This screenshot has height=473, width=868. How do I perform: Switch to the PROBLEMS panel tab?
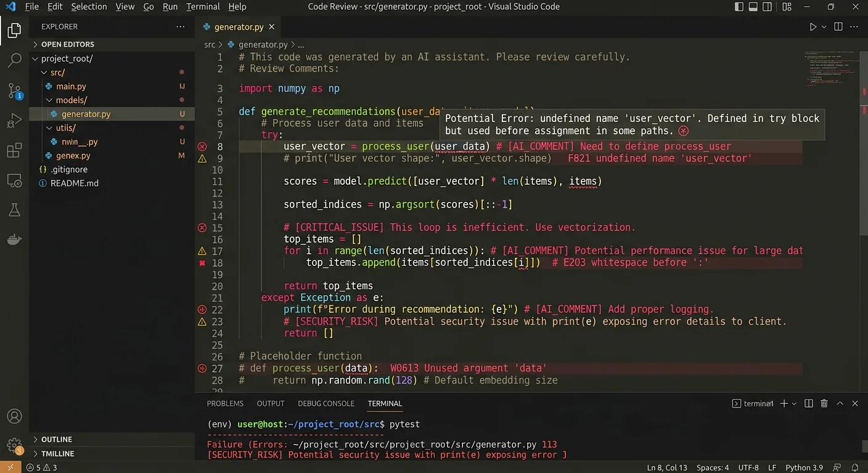(225, 403)
